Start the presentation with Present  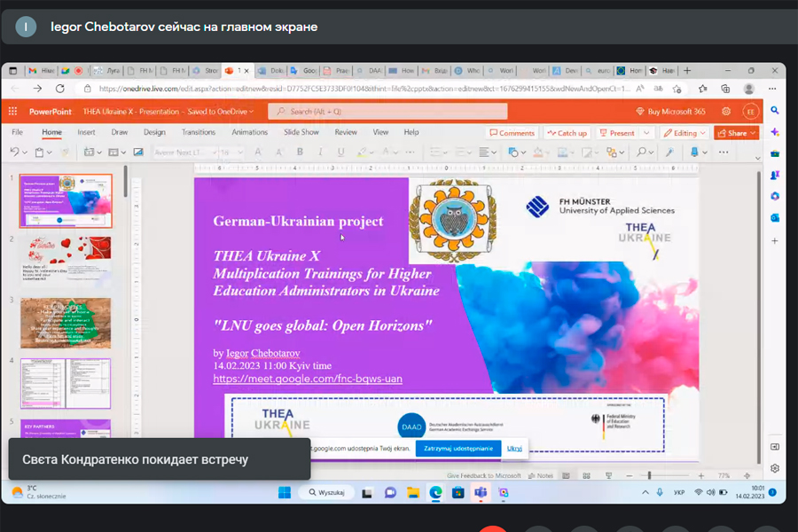tap(617, 133)
